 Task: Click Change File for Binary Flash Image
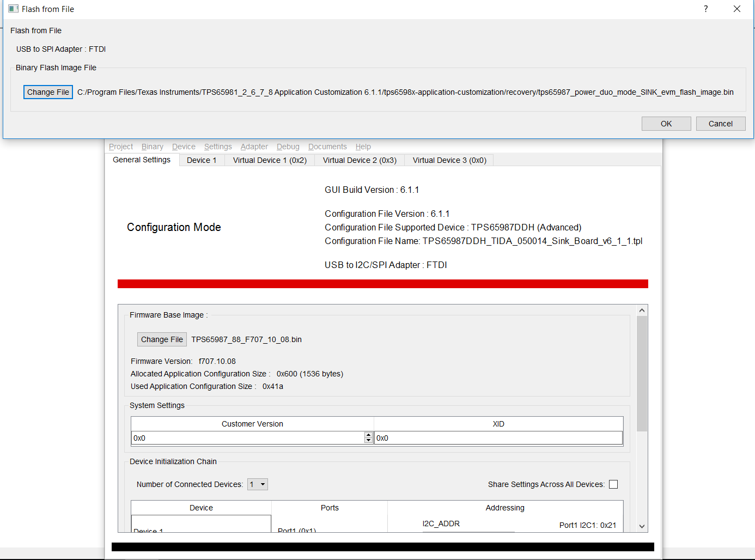click(x=48, y=92)
